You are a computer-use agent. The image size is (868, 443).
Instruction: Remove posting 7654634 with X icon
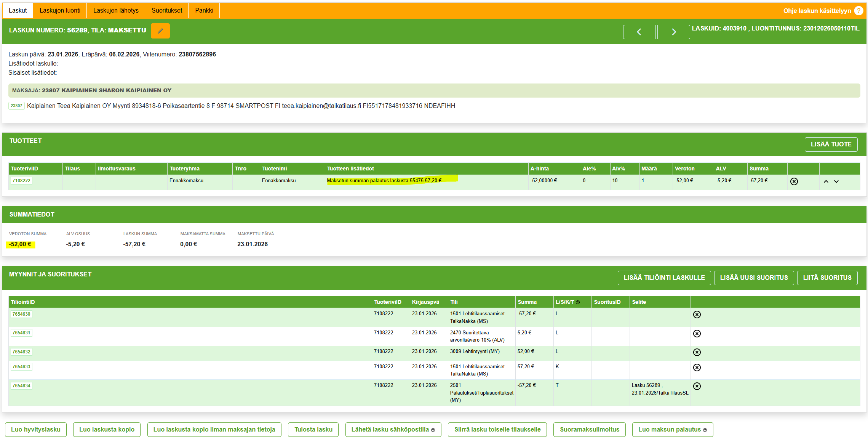(x=697, y=386)
